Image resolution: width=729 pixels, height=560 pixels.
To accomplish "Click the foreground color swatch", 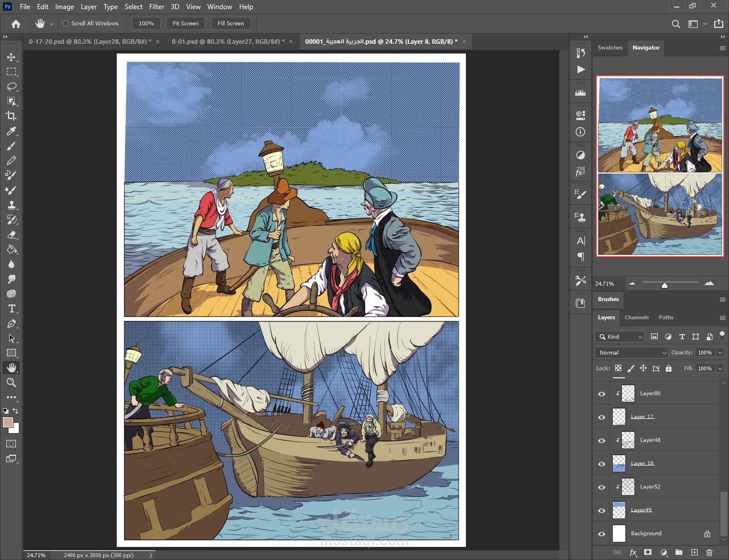I will click(8, 422).
